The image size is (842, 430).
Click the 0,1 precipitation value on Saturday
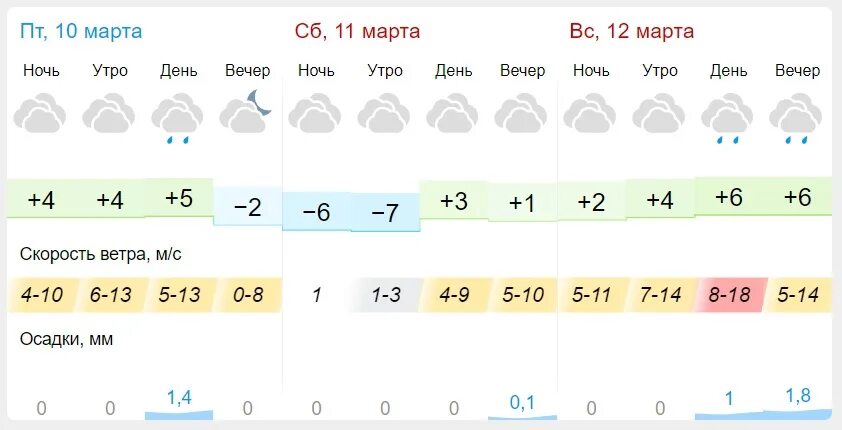coord(522,402)
